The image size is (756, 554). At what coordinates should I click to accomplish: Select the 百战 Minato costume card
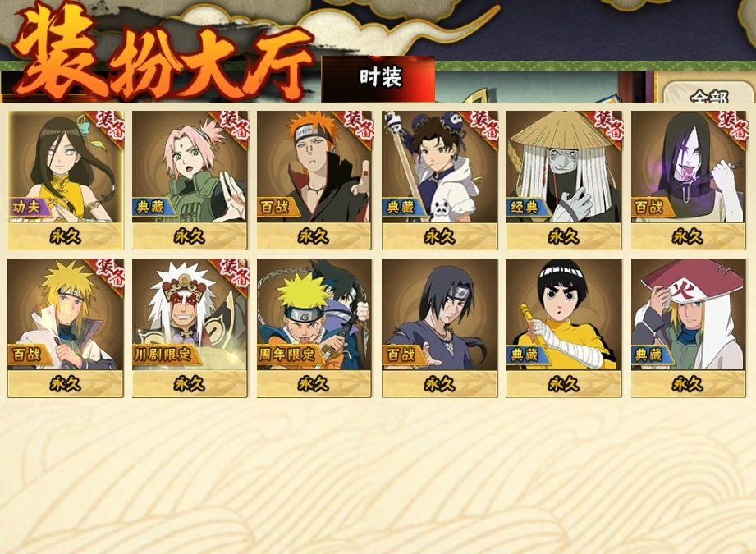point(66,327)
